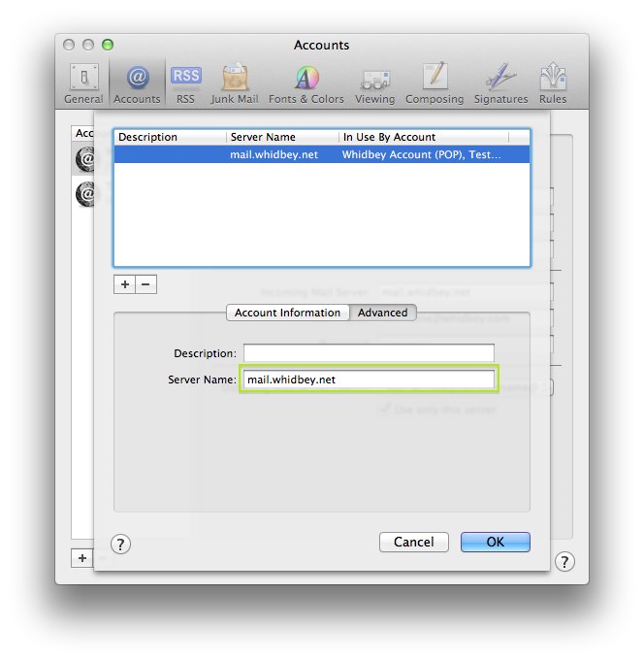The width and height of the screenshot is (644, 661).
Task: Open the RSS preferences pane
Action: pyautogui.click(x=186, y=83)
